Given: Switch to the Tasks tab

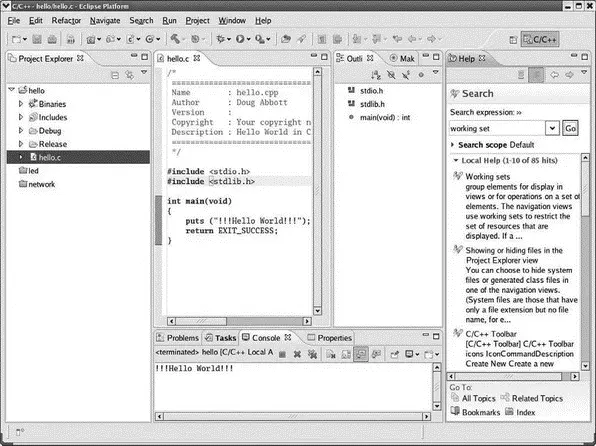Looking at the screenshot, I should (x=220, y=338).
